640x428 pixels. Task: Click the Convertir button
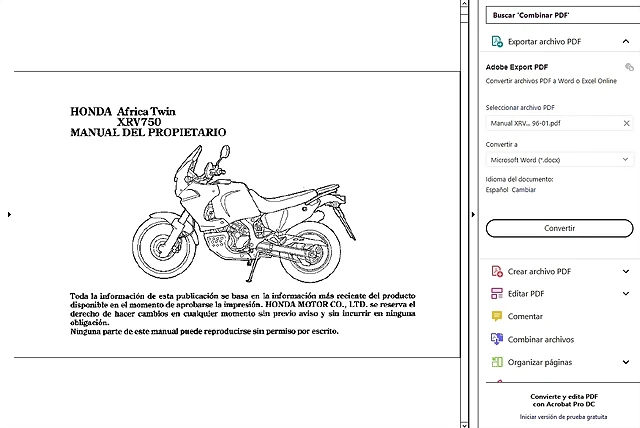(560, 228)
